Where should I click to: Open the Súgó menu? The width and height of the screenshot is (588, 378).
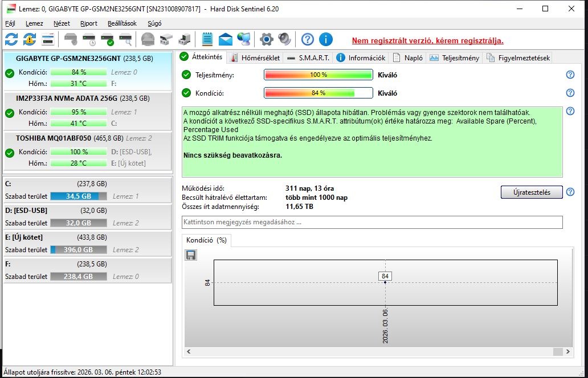154,23
